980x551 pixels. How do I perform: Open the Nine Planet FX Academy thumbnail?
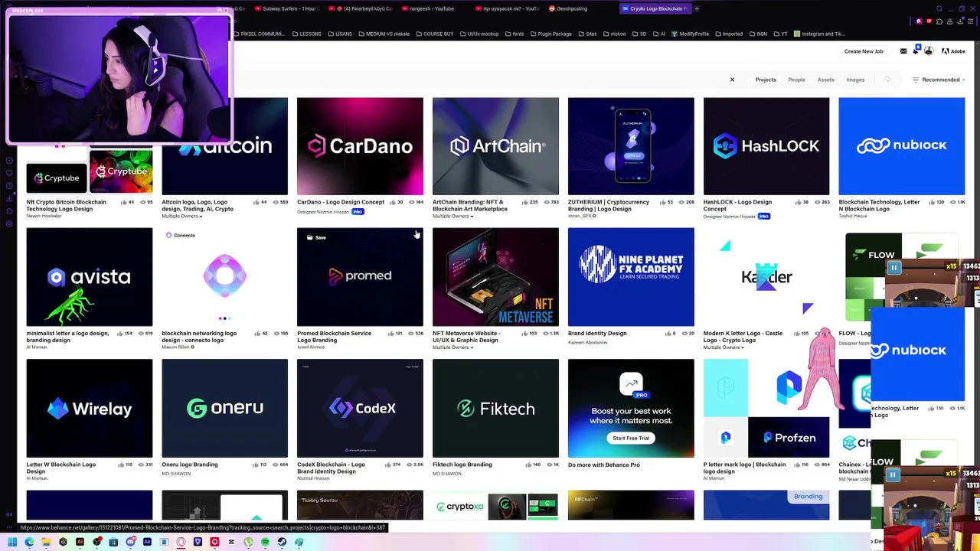tap(631, 277)
